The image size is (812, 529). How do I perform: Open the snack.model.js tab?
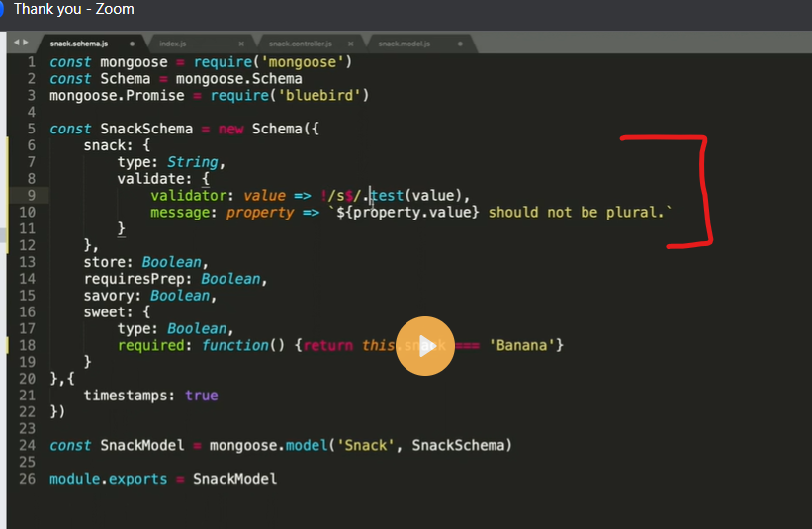pyautogui.click(x=404, y=44)
